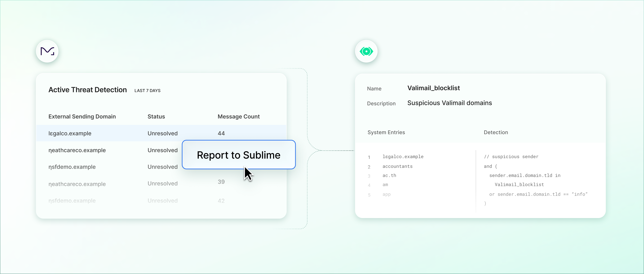The image size is (644, 274).
Task: Click the Valimail M logo icon
Action: [x=47, y=51]
